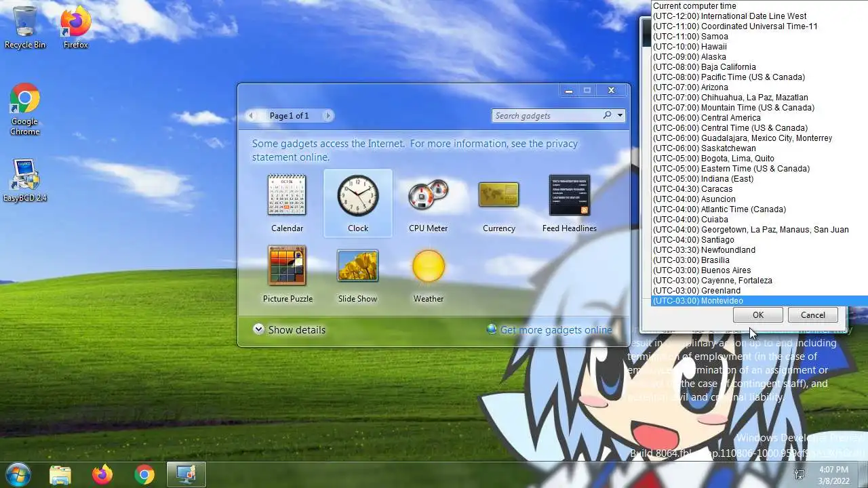Viewport: 868px width, 488px height.
Task: Choose the Arizona time zone
Action: [759, 87]
